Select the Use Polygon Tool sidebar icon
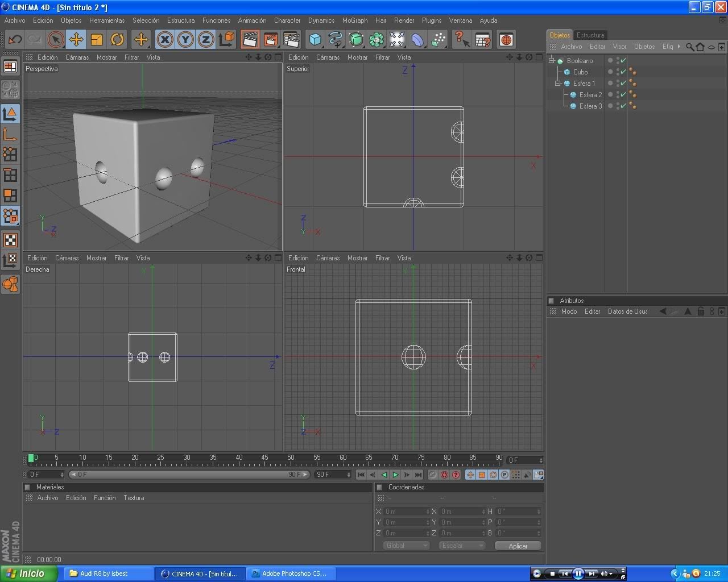728x582 pixels. (x=10, y=196)
